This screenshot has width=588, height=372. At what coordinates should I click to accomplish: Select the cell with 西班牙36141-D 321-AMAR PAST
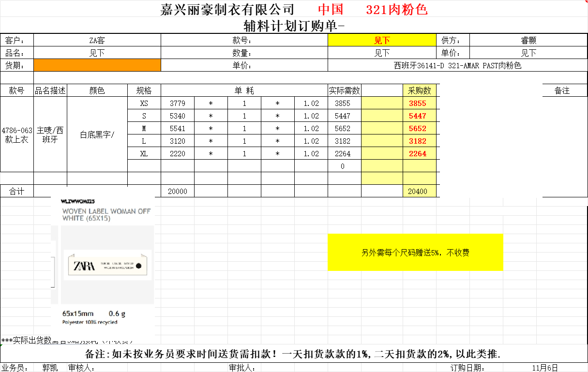pos(457,66)
